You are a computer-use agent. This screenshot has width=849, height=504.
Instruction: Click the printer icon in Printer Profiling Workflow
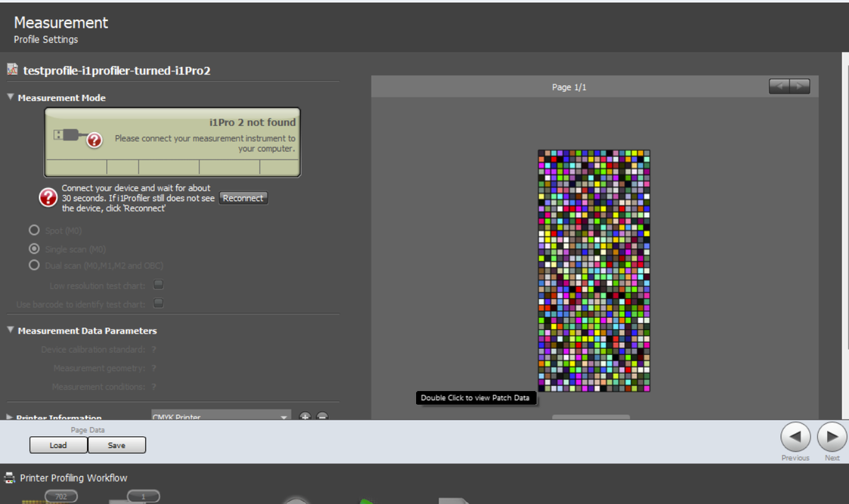click(x=10, y=478)
